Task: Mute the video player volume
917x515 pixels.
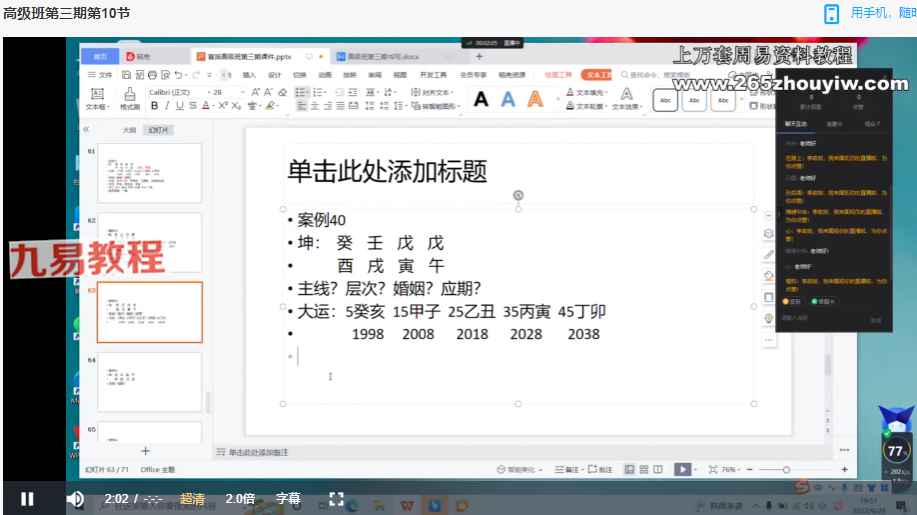Action: pyautogui.click(x=75, y=498)
